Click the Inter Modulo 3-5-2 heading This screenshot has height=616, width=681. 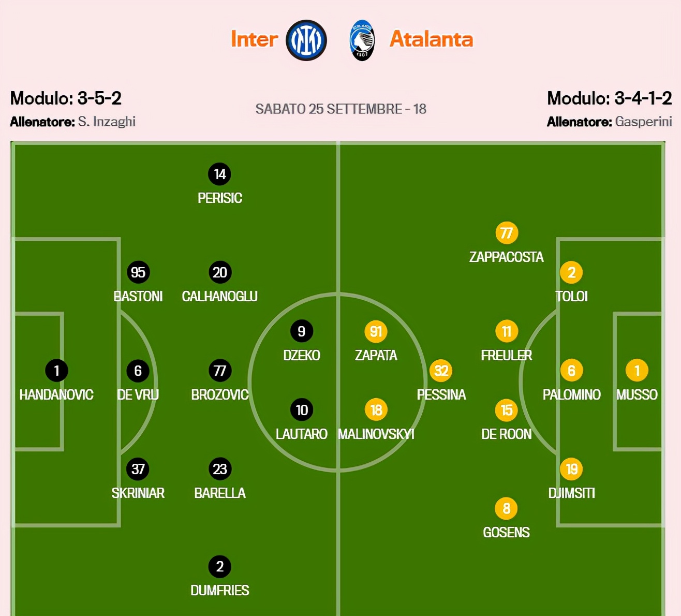[66, 98]
